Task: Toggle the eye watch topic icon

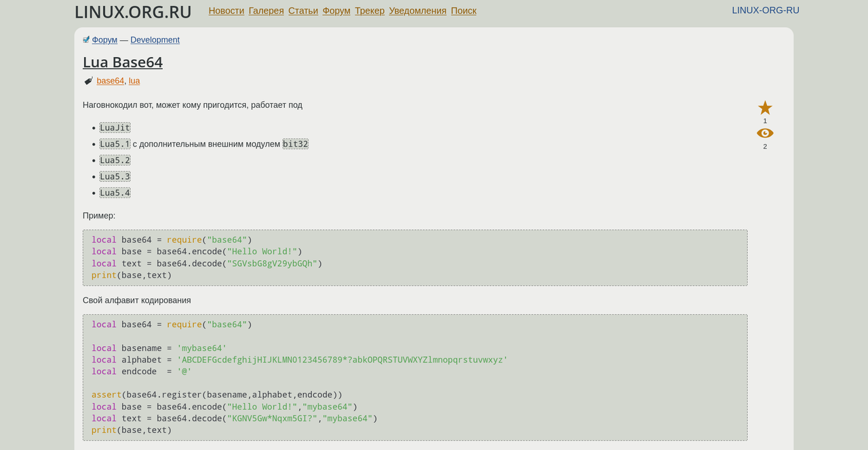Action: click(765, 133)
